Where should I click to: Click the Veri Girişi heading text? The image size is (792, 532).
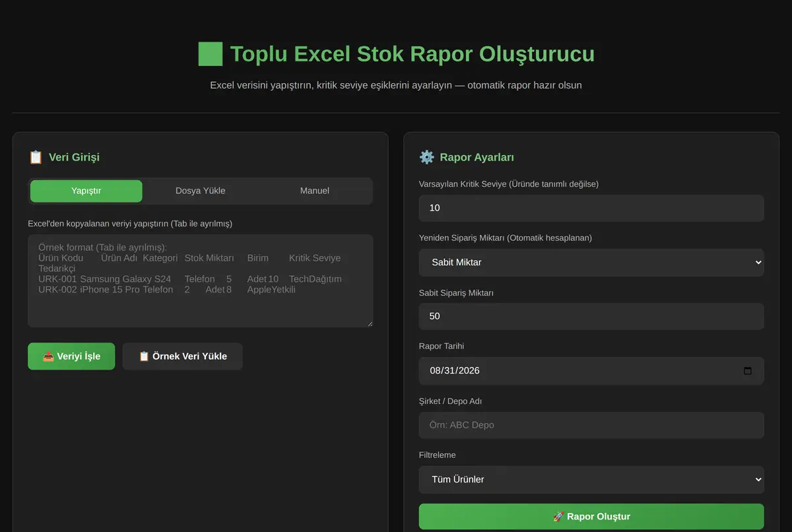point(74,157)
